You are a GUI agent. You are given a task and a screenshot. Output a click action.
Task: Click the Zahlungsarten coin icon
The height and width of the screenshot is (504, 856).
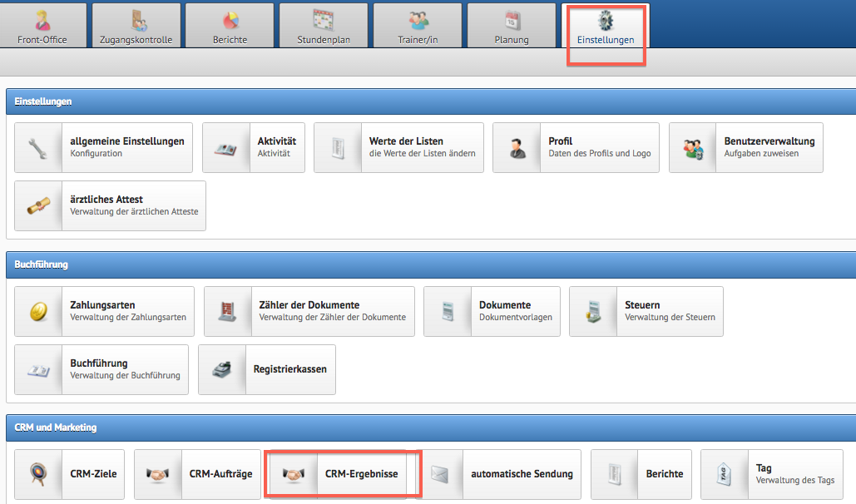point(39,312)
